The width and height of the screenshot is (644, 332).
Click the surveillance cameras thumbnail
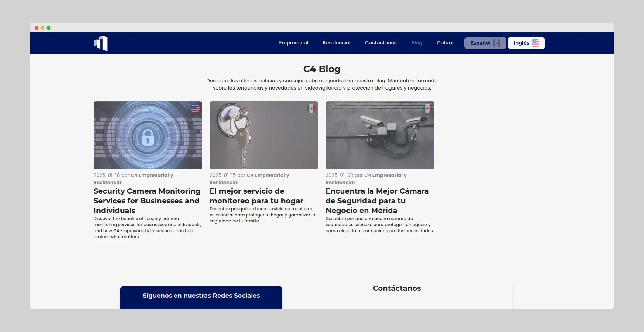380,135
